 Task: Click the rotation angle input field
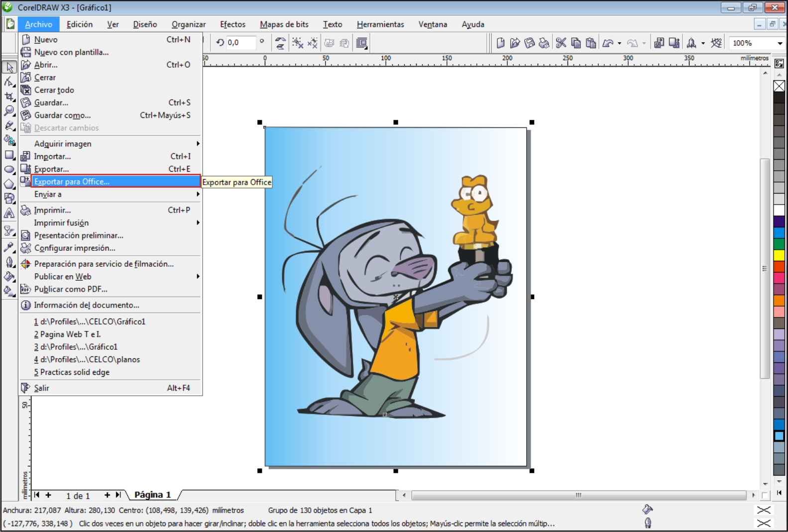pos(241,43)
